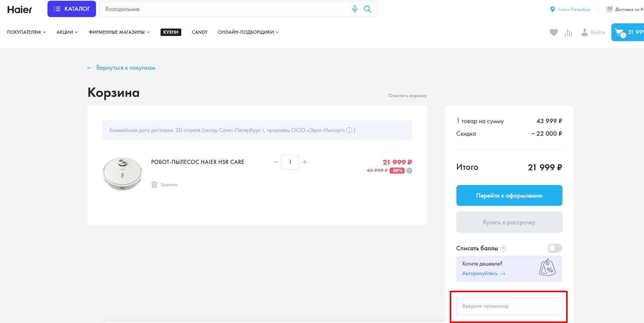The height and width of the screenshot is (323, 644).
Task: Open the robot vacuum product thumbnail
Action: 122,174
